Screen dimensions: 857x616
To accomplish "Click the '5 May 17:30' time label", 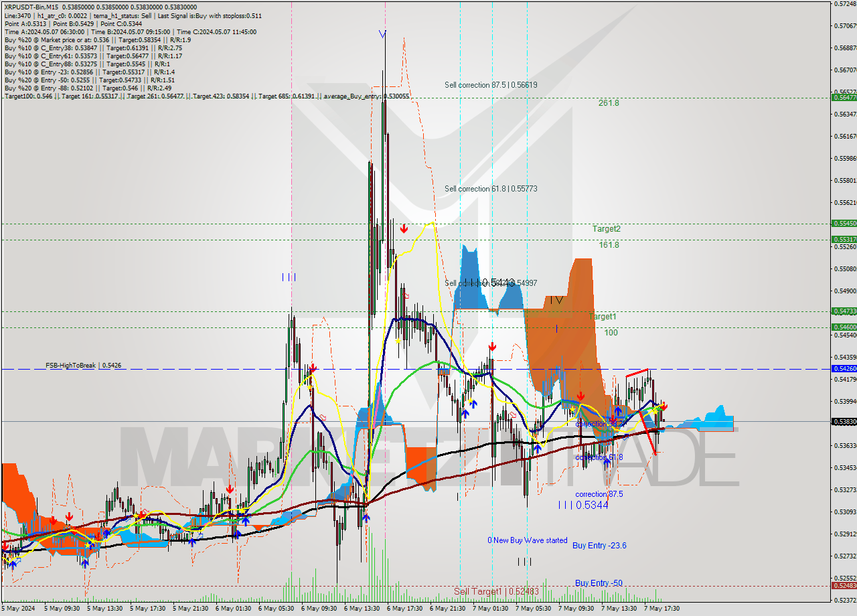I will pyautogui.click(x=148, y=609).
